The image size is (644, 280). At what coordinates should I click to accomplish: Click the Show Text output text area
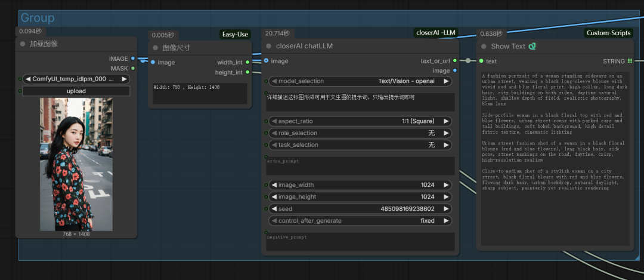(555, 159)
